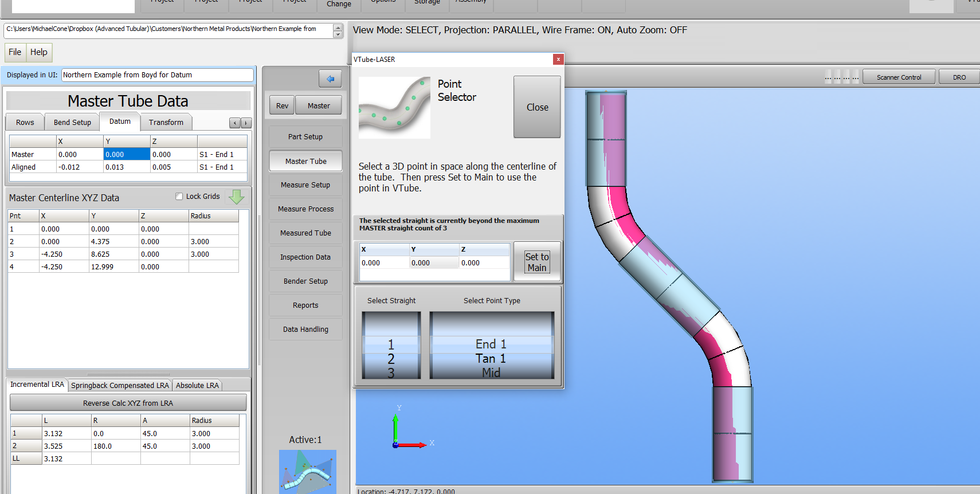Click the Active tube preview thumbnail
This screenshot has width=980, height=494.
pyautogui.click(x=308, y=472)
